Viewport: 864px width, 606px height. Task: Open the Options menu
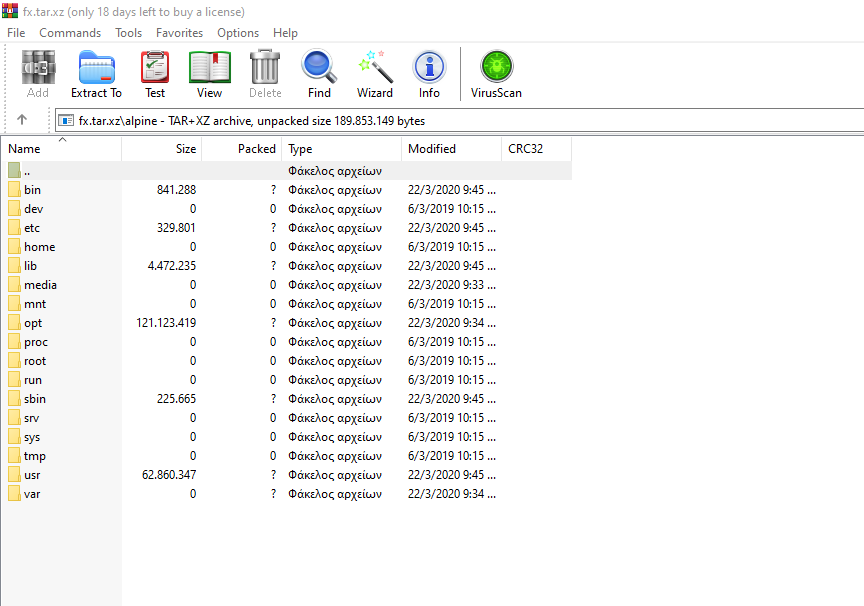coord(237,33)
